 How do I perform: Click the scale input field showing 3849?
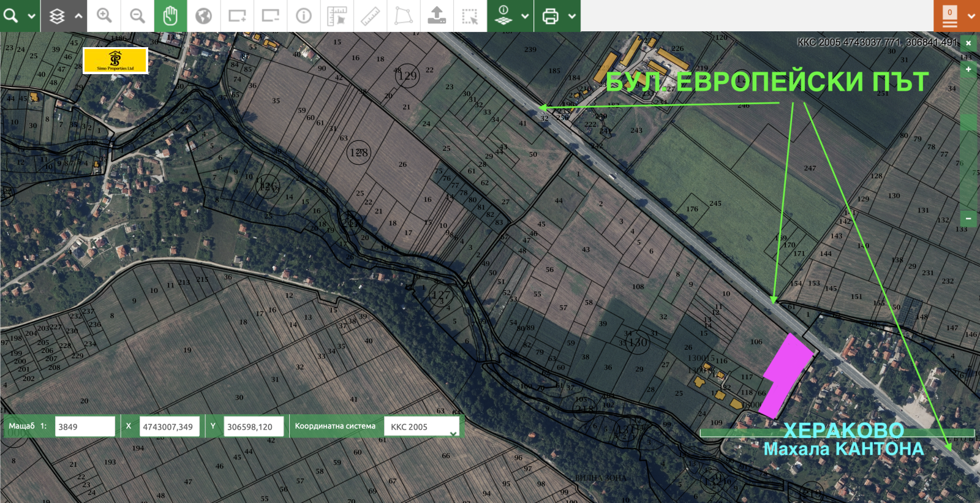(x=85, y=426)
